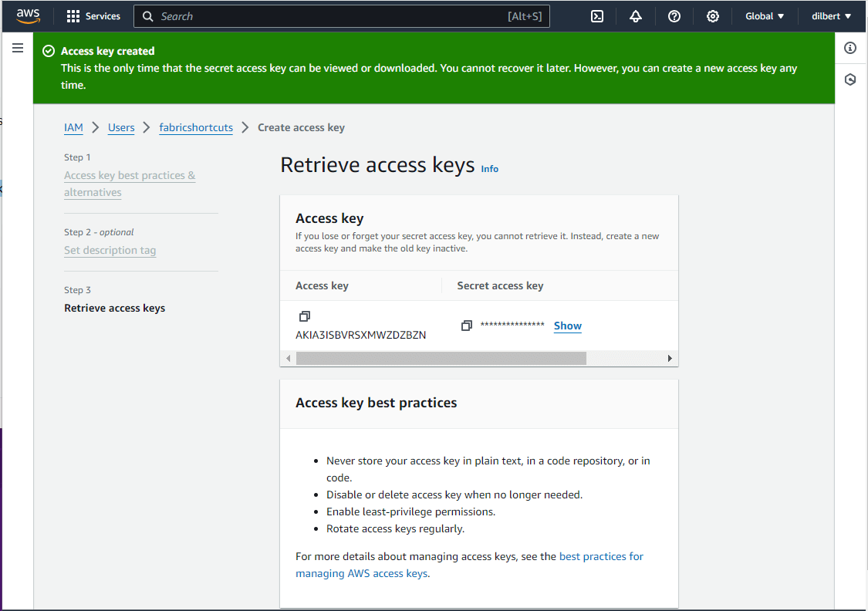Click the AWS logo home icon

[28, 16]
